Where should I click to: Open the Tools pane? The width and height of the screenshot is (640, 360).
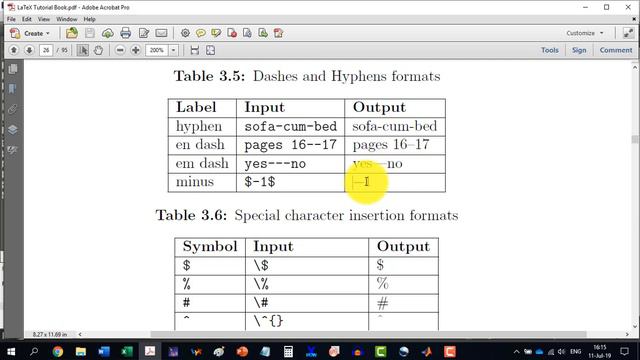tap(550, 50)
